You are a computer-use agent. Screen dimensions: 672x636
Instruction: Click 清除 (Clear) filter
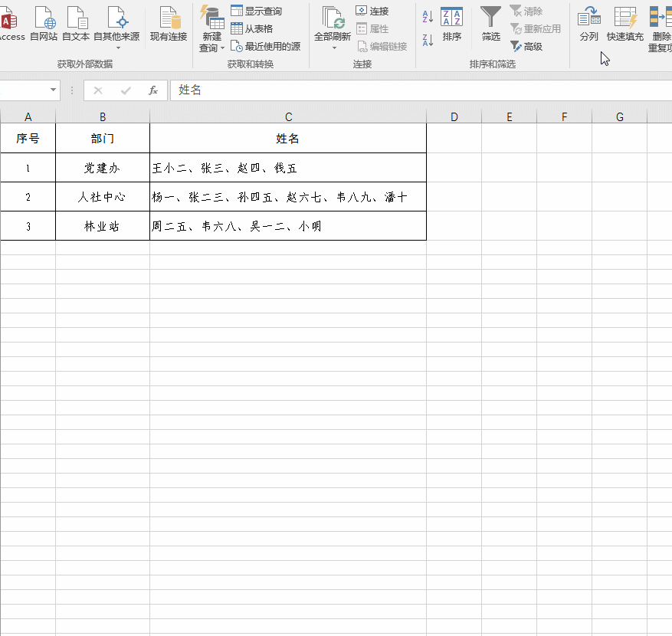pos(526,11)
